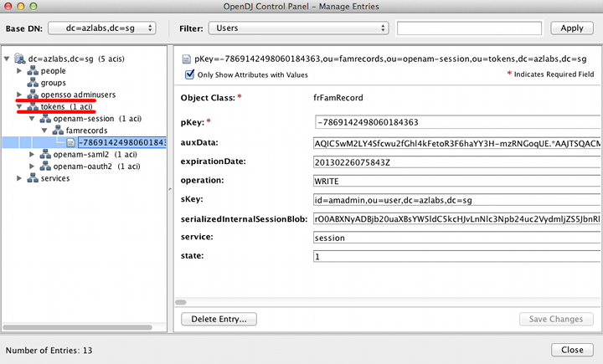Screen dimensions: 603x364
Task: Click the tree panel horizontal scrollbar
Action: click(x=77, y=327)
